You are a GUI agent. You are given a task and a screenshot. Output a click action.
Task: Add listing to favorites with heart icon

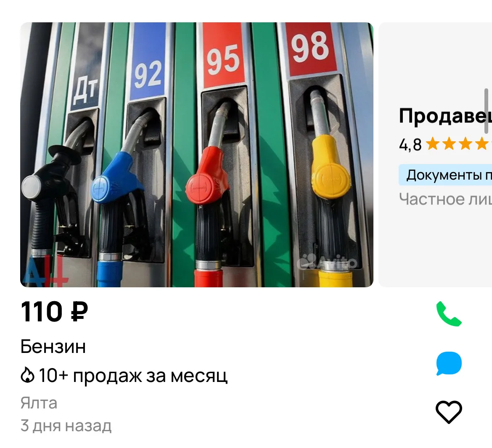[449, 412]
